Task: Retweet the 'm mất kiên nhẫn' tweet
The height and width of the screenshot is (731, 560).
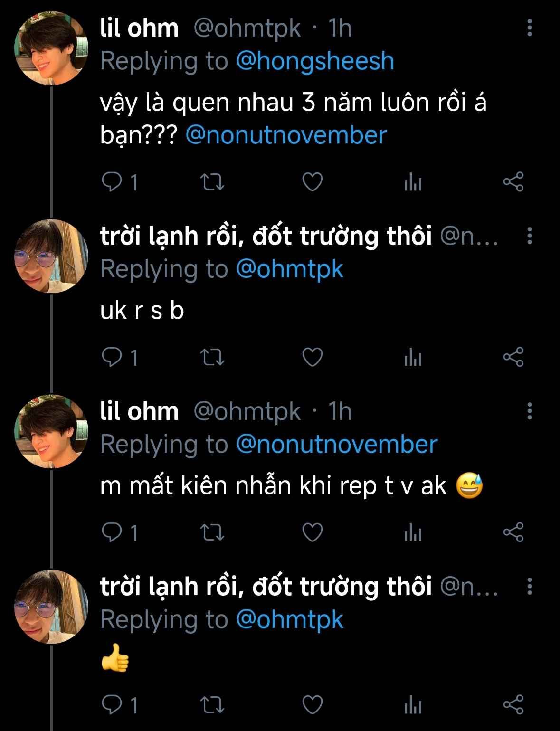Action: click(x=213, y=532)
